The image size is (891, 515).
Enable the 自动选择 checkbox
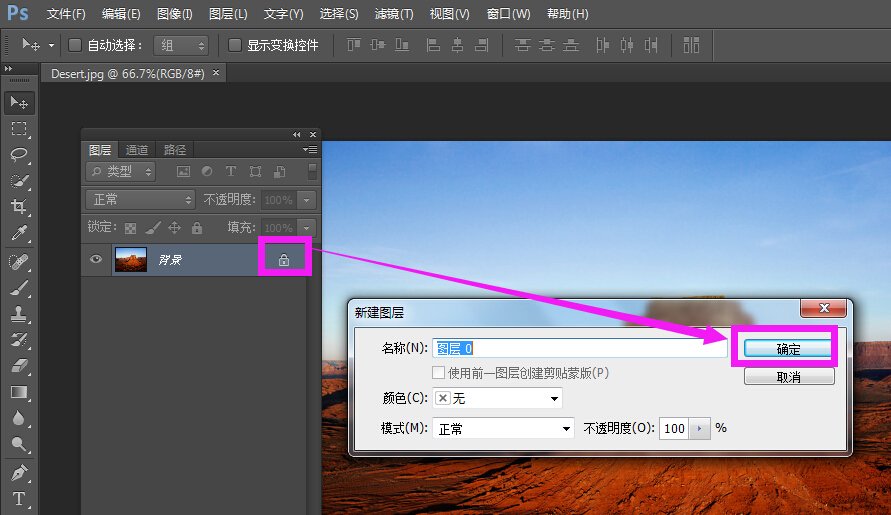coord(75,45)
